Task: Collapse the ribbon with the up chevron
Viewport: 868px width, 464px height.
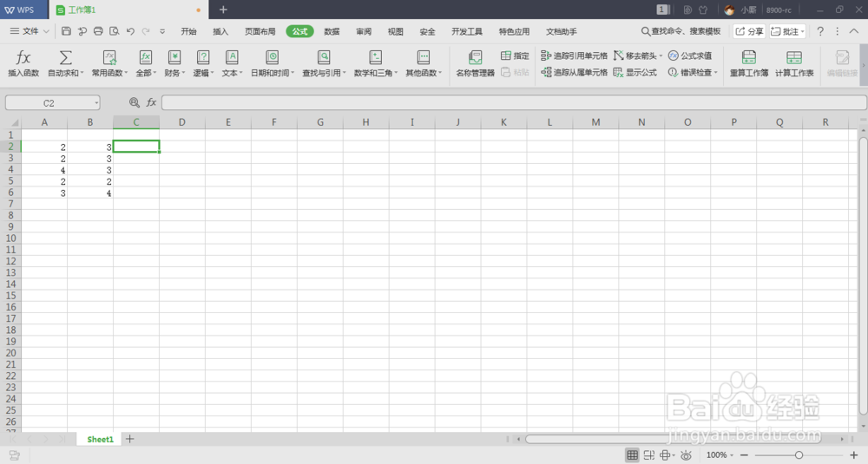Action: pos(854,31)
